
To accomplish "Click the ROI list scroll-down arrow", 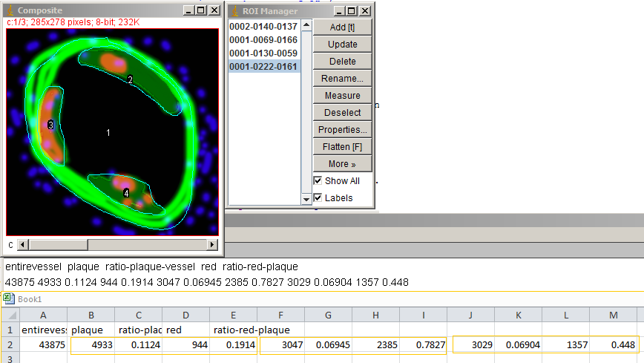I will (306, 199).
